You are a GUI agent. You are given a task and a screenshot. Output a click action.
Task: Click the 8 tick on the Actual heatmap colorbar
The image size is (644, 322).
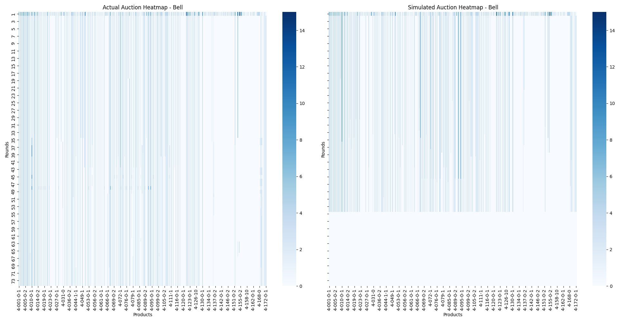[301, 140]
